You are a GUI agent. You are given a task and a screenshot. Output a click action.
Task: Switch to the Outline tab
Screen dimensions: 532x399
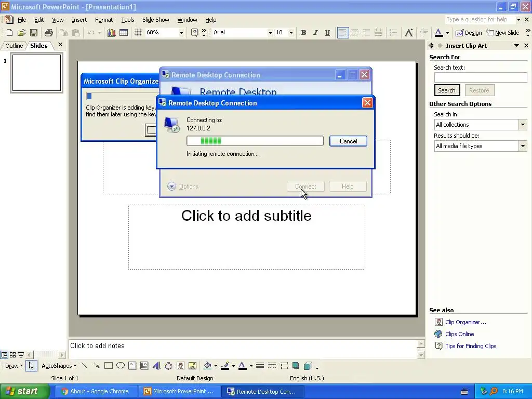point(14,46)
